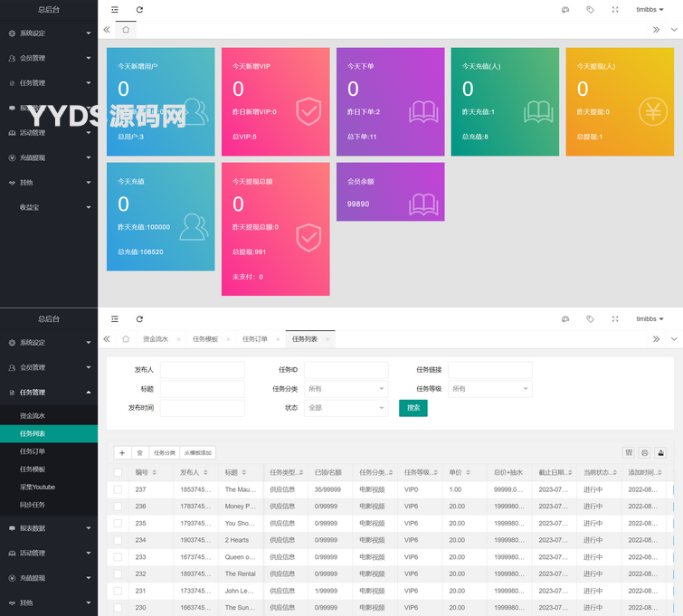Click the 从模板添加 button
This screenshot has height=616, width=683.
[x=197, y=452]
